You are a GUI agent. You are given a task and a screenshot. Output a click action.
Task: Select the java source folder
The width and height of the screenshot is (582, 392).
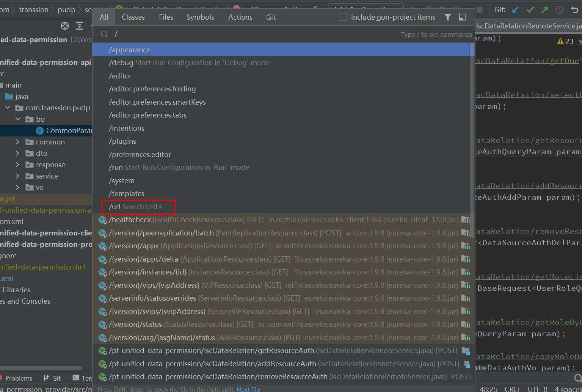click(x=22, y=96)
